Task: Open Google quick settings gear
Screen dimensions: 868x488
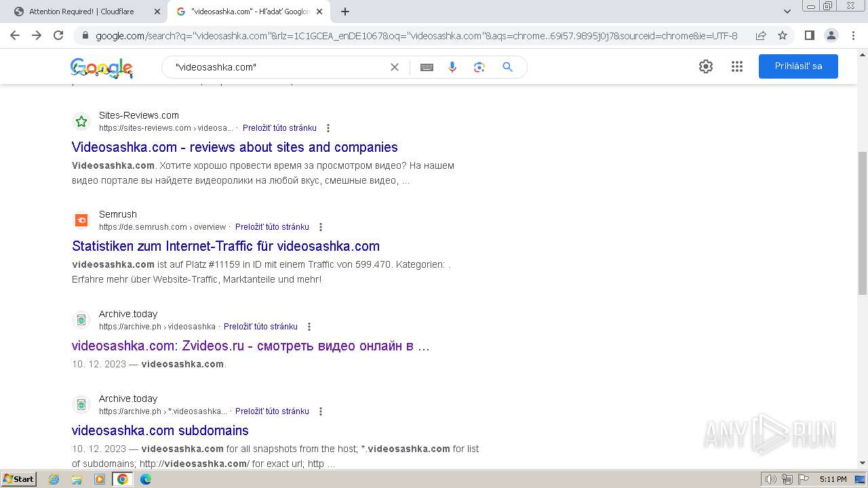Action: tap(706, 66)
